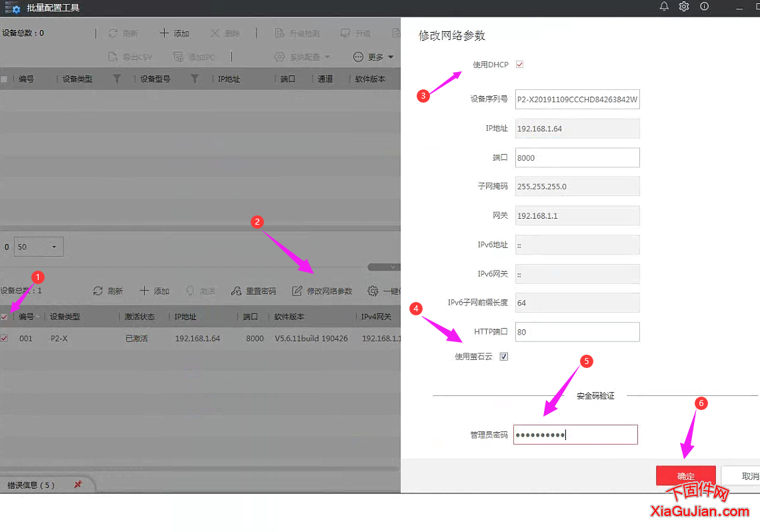Click the 设备序列号 input field
Viewport: 760px width, 532px height.
[x=577, y=99]
